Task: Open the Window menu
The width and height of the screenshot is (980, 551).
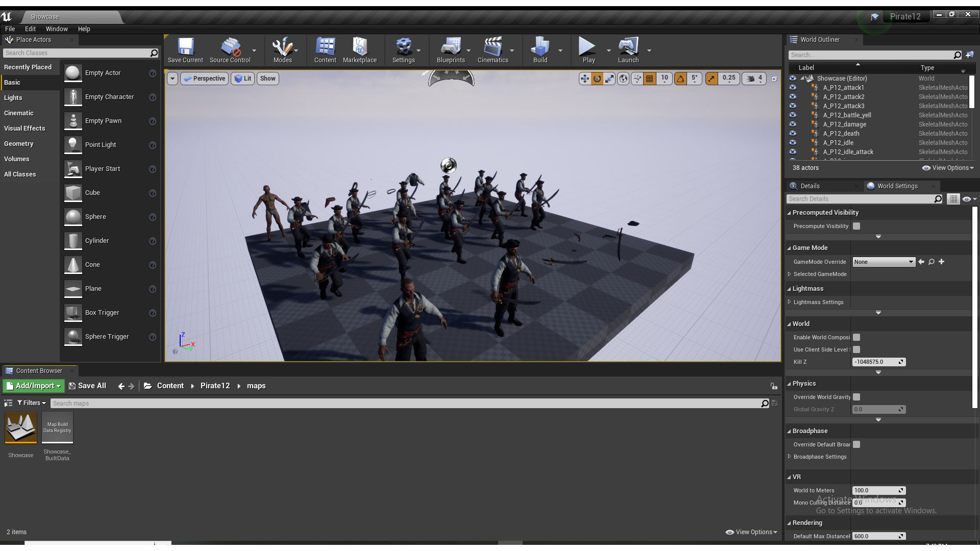Action: (56, 29)
